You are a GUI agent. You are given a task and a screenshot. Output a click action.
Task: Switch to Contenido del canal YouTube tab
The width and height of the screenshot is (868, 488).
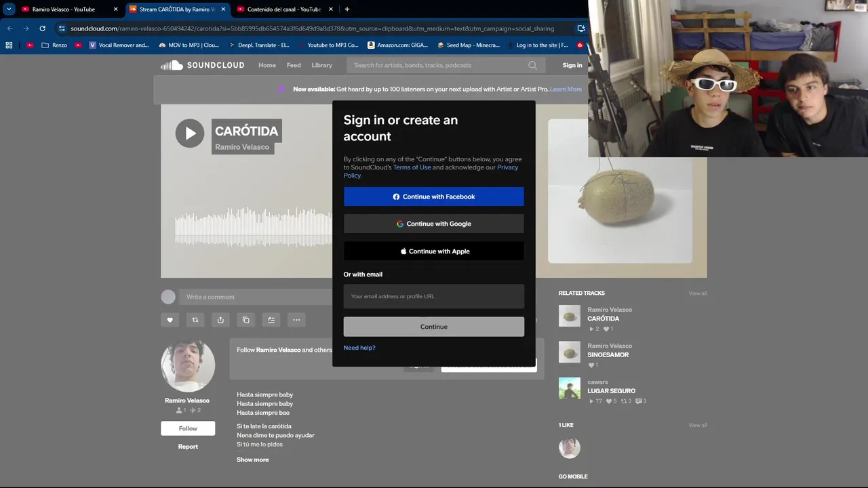pos(284,9)
